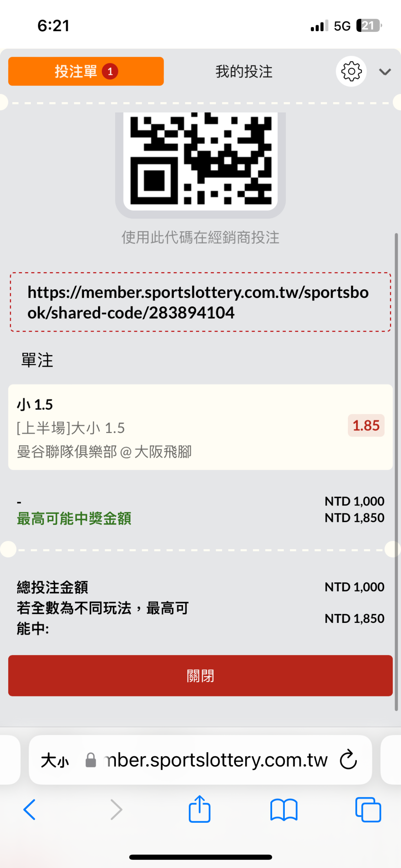Tap the QR code image
This screenshot has width=401, height=868.
click(x=200, y=160)
